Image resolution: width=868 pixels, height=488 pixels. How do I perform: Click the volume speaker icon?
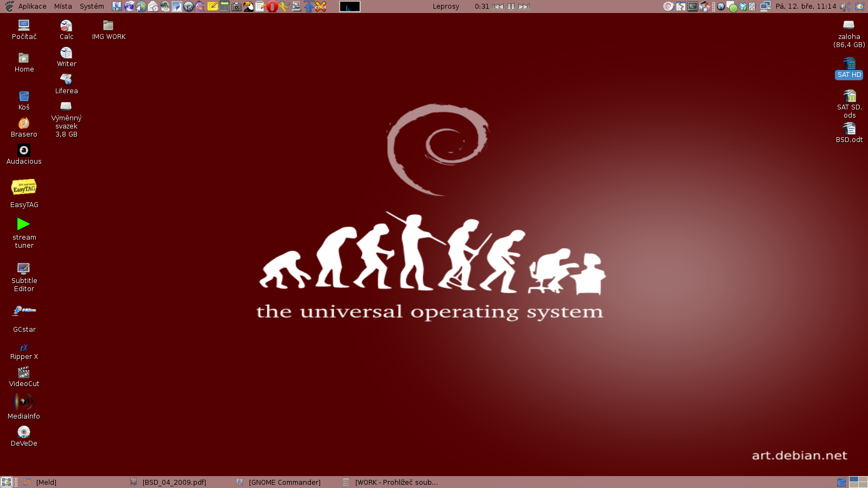845,7
